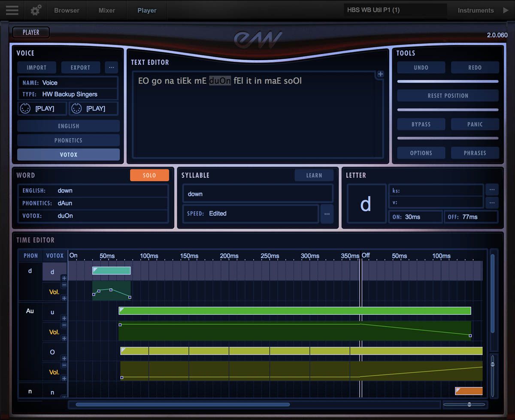Switch to the Browser tab
This screenshot has width=515, height=420.
(x=66, y=10)
